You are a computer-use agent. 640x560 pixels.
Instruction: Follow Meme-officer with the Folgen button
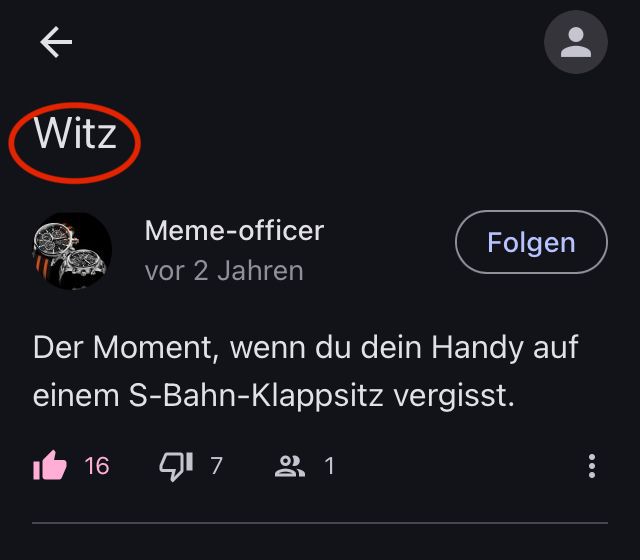tap(531, 242)
